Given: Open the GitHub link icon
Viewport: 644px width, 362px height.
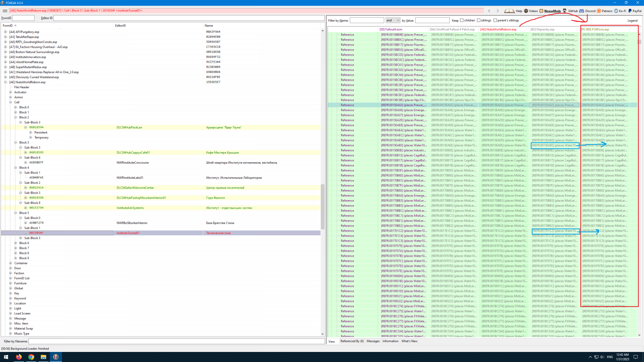Looking at the screenshot, I should (x=565, y=11).
